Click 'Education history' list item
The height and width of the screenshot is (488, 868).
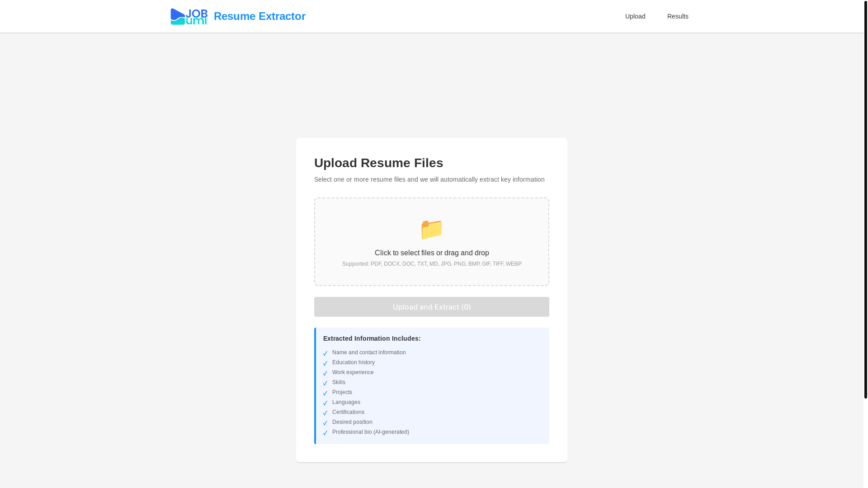[354, 362]
